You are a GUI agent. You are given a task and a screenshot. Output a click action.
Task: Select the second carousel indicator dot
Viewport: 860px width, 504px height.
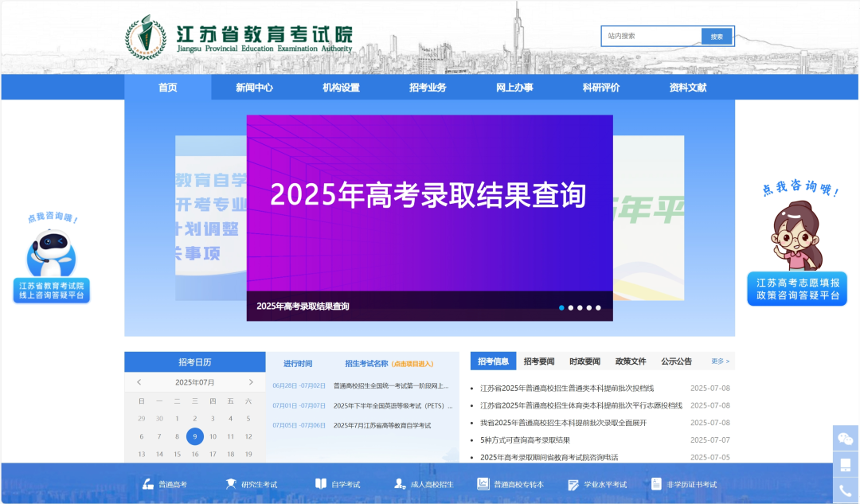tap(571, 307)
